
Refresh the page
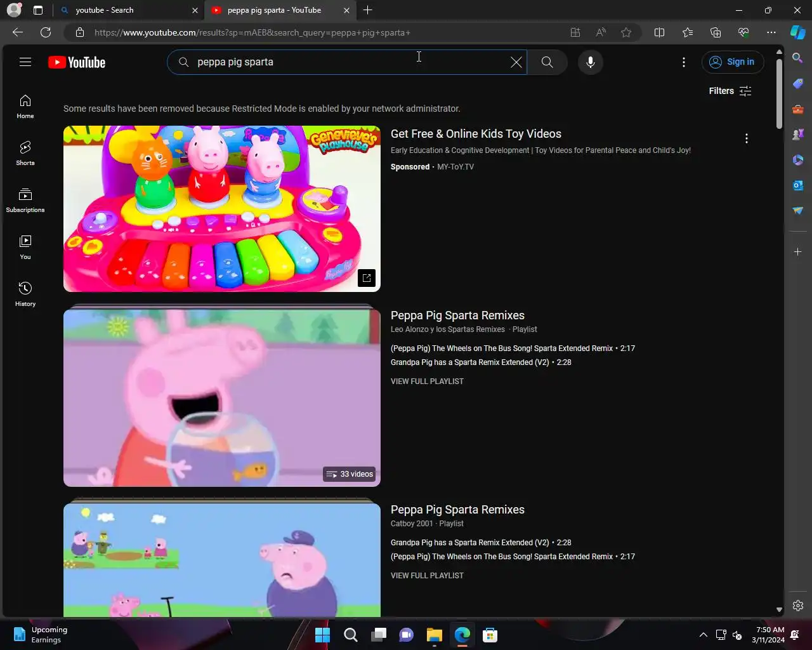46,32
